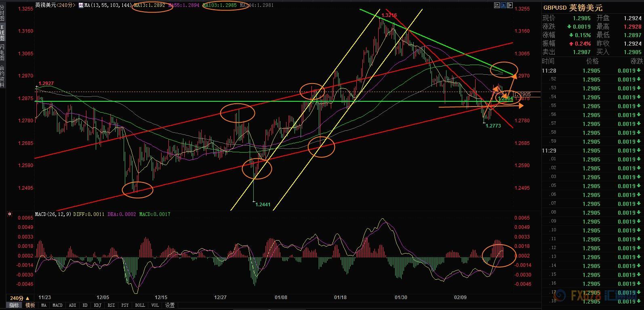Click the MA103:1.2985 value
The image size is (644, 310).
point(219,6)
